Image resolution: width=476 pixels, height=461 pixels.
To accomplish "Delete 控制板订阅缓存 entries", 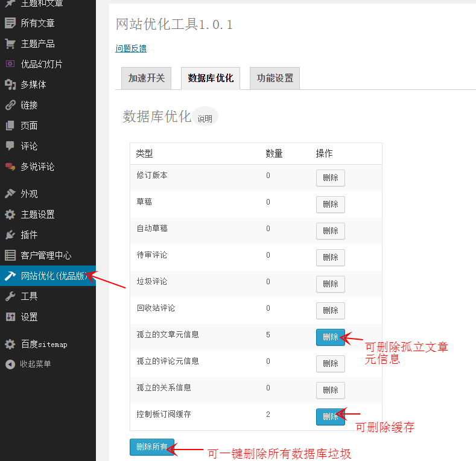I will 330,417.
